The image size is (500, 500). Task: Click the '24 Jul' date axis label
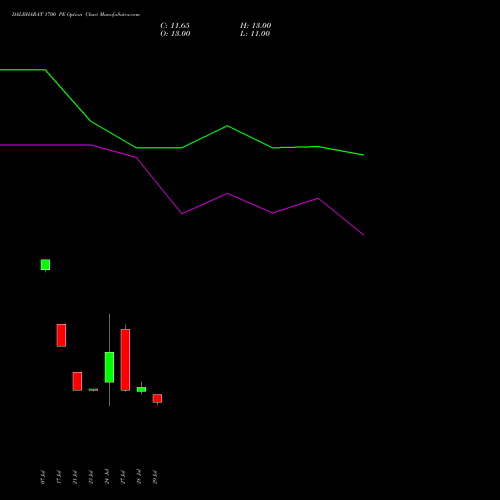pos(107,477)
